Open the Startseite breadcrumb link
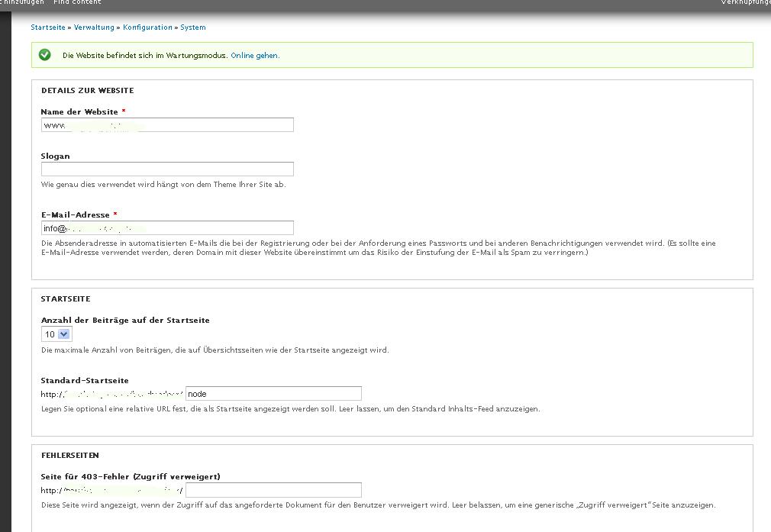Image resolution: width=771 pixels, height=532 pixels. pyautogui.click(x=48, y=27)
